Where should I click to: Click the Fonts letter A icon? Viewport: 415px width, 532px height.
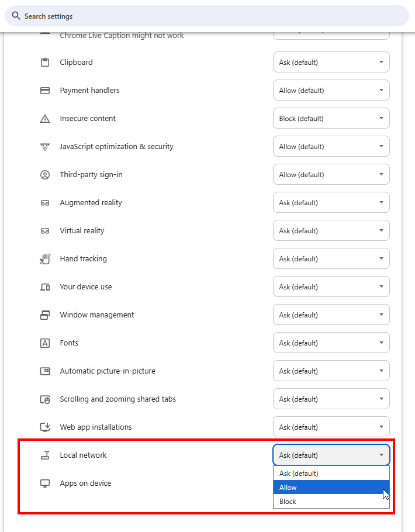(x=45, y=343)
